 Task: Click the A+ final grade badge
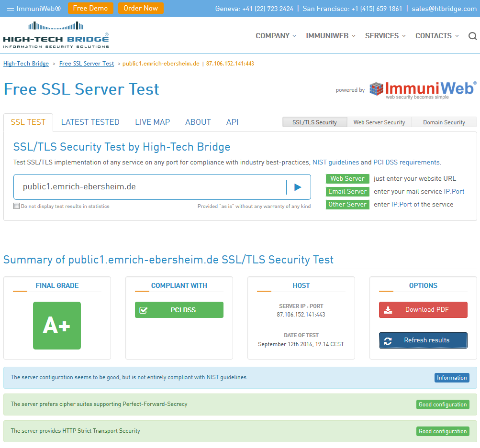[57, 326]
